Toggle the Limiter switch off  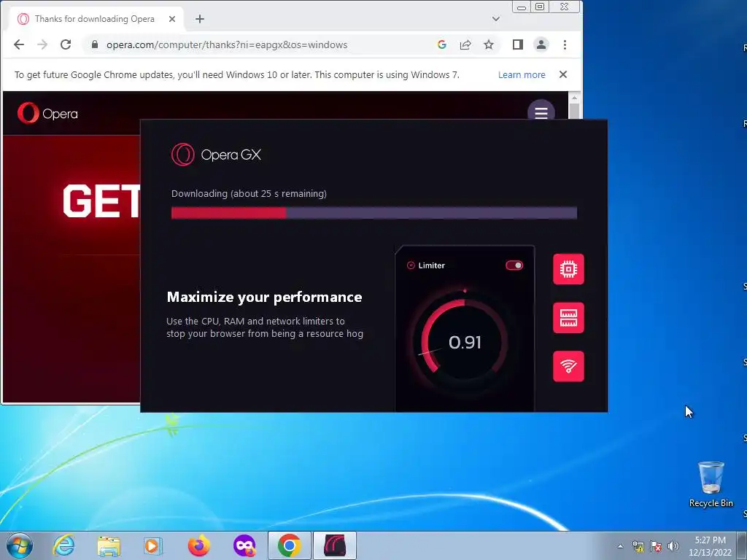click(x=514, y=265)
